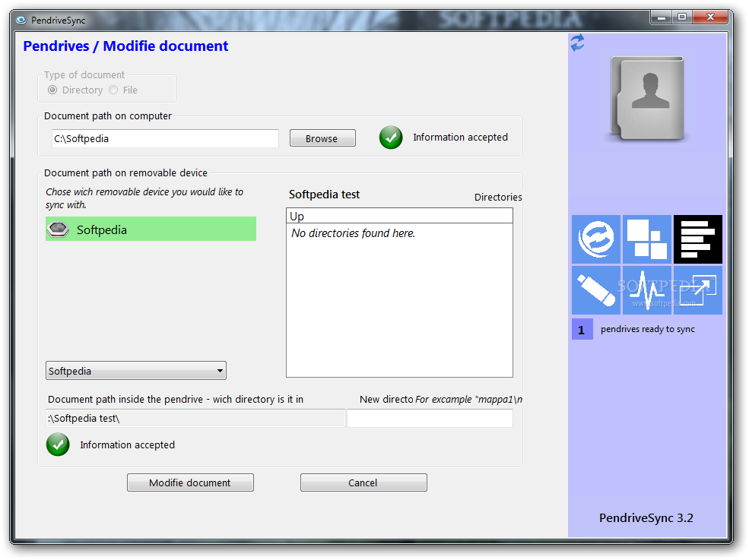Click the Pendrives / Modifie document heading

pyautogui.click(x=125, y=46)
